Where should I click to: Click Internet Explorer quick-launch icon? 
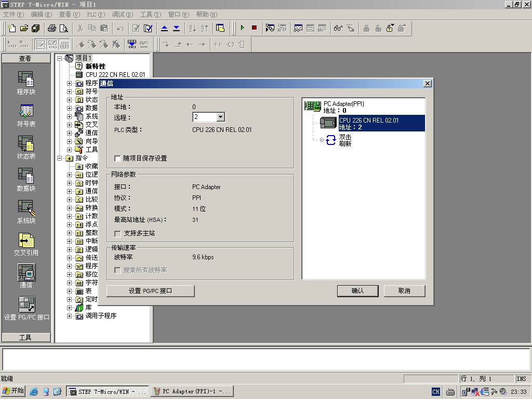click(x=34, y=392)
